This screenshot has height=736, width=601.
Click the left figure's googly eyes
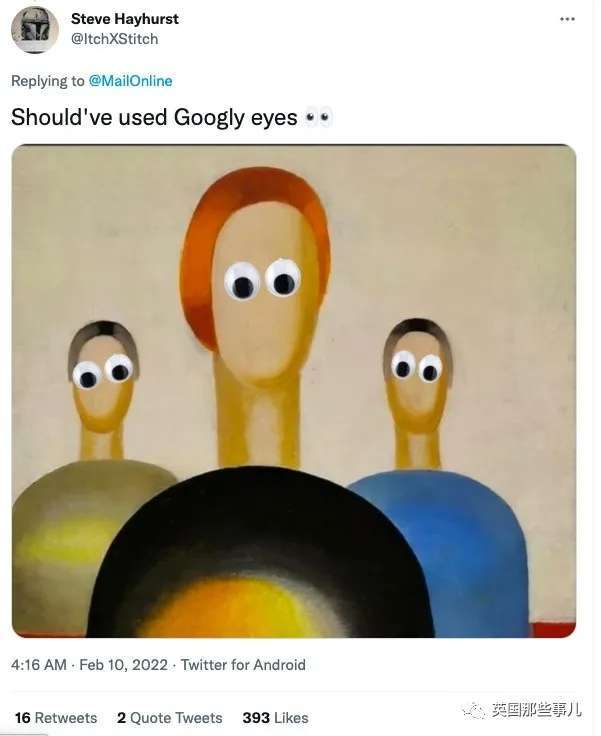tap(103, 371)
